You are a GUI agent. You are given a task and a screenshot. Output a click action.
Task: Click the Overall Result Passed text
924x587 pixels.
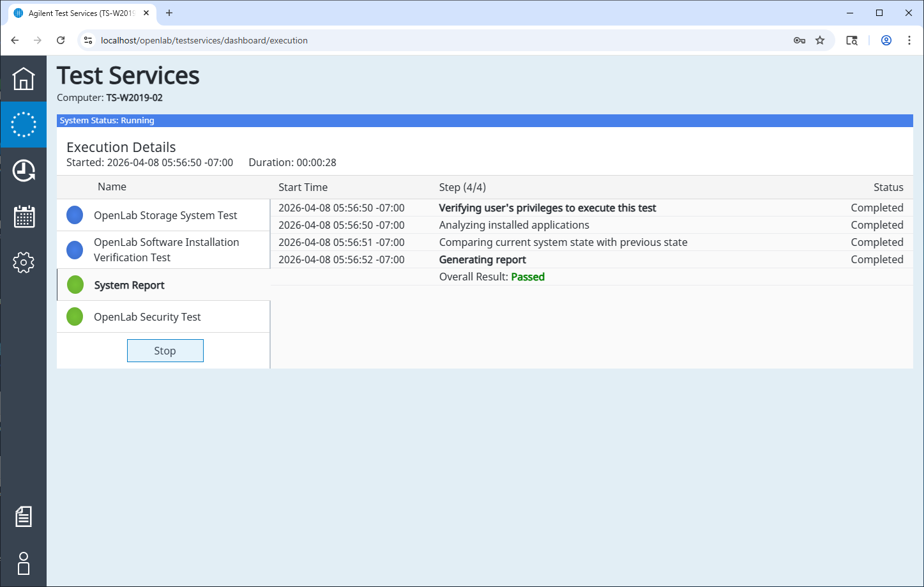pos(492,277)
